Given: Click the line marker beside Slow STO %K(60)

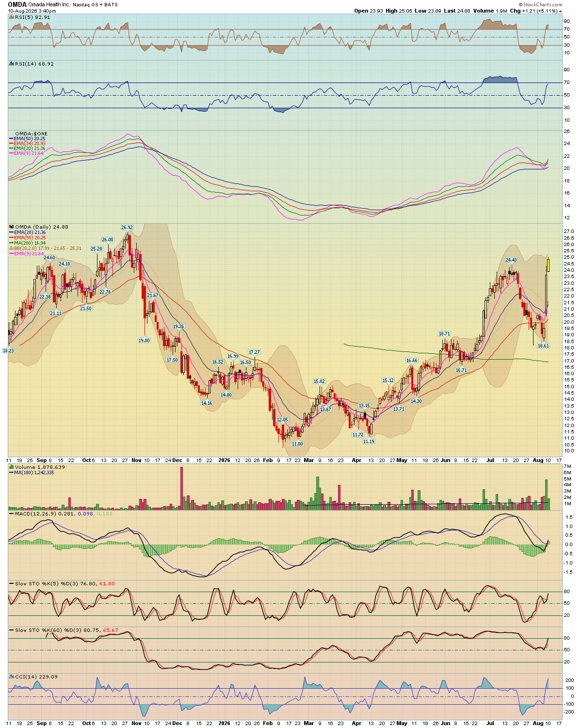Looking at the screenshot, I should [12, 630].
